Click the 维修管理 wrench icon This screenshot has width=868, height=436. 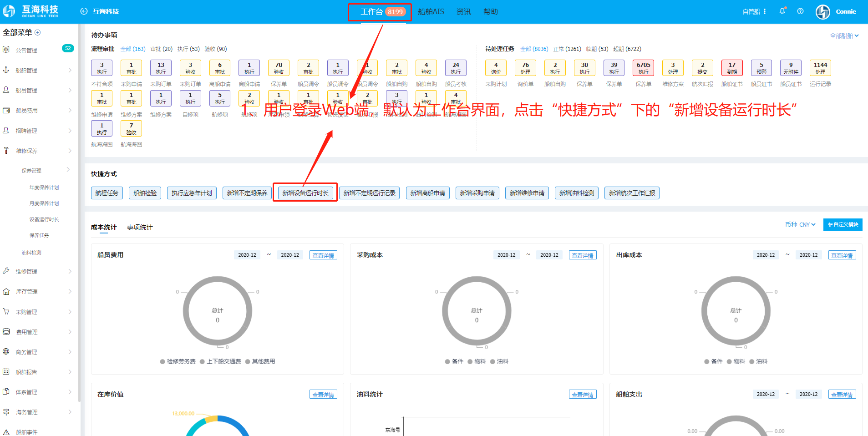point(6,271)
